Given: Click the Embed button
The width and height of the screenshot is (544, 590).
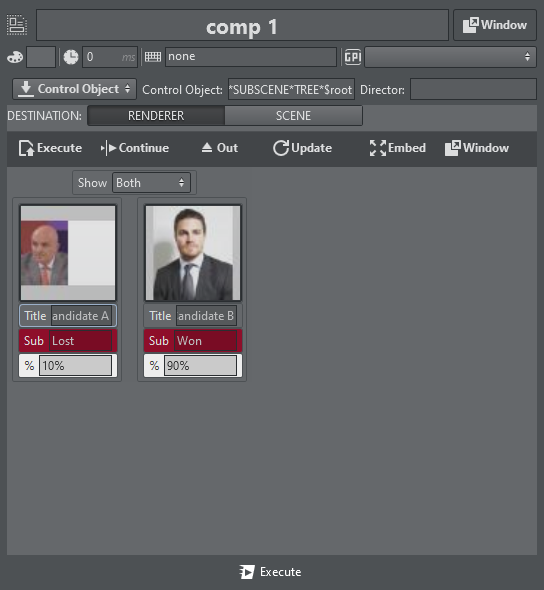Looking at the screenshot, I should point(398,148).
